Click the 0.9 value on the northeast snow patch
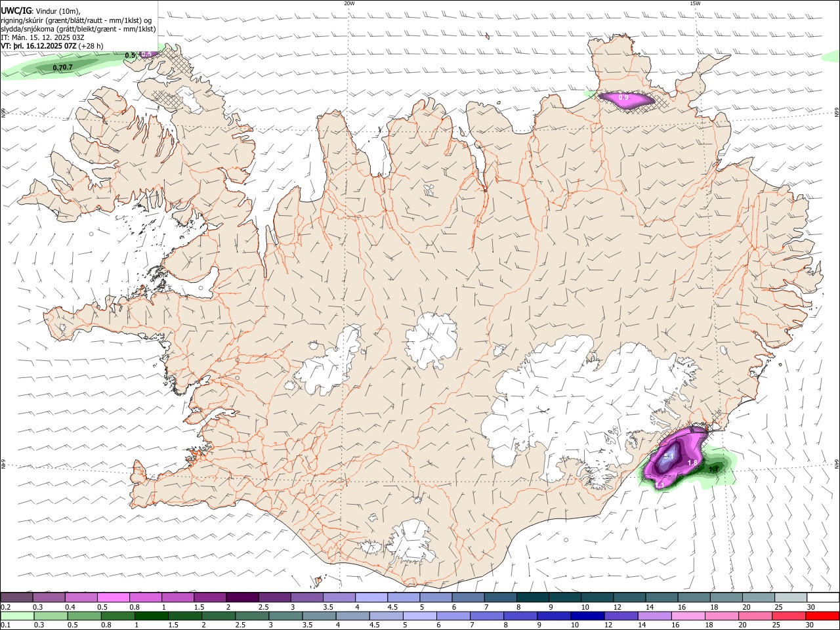Viewport: 840px width, 630px height. point(623,98)
